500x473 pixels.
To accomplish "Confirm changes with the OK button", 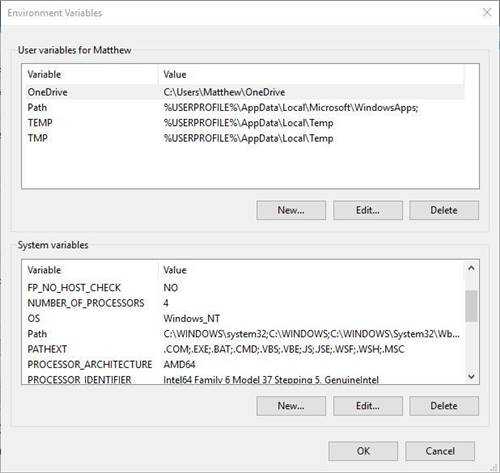I will 363,451.
